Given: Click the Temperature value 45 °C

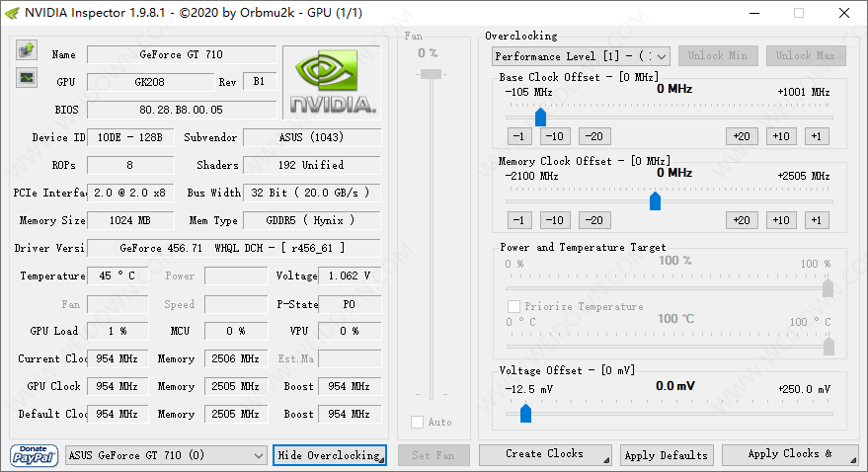Looking at the screenshot, I should click(x=118, y=275).
